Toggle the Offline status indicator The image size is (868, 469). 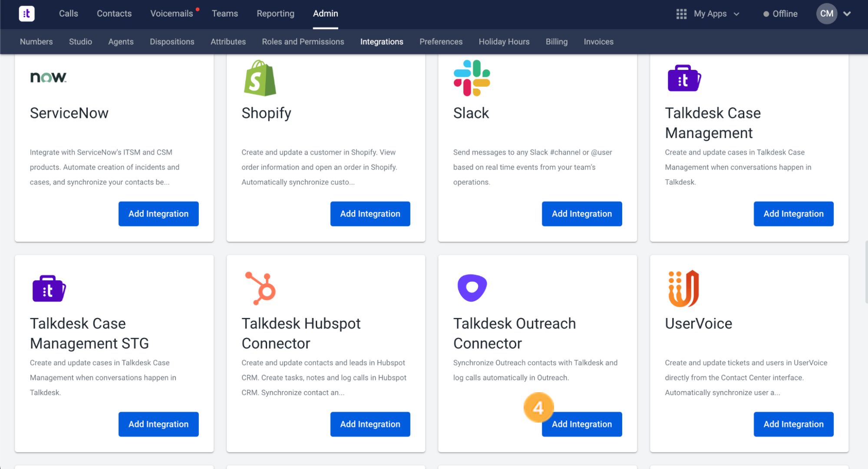point(779,13)
